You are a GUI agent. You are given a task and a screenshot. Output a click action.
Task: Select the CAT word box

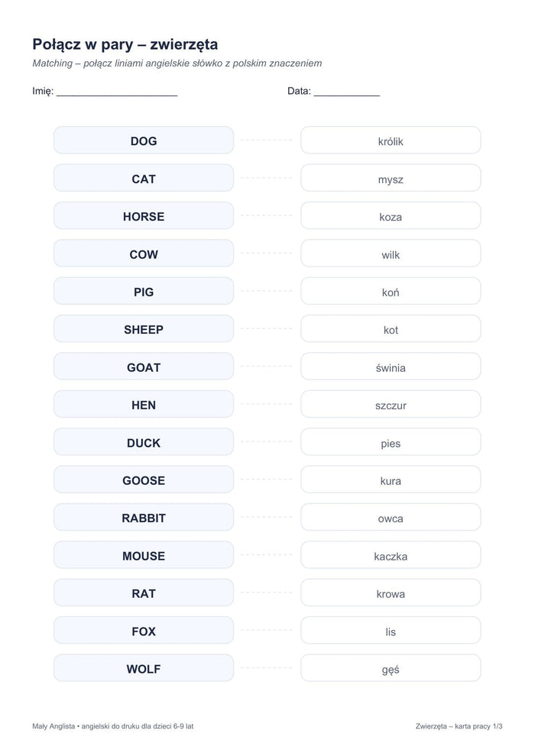point(144,178)
